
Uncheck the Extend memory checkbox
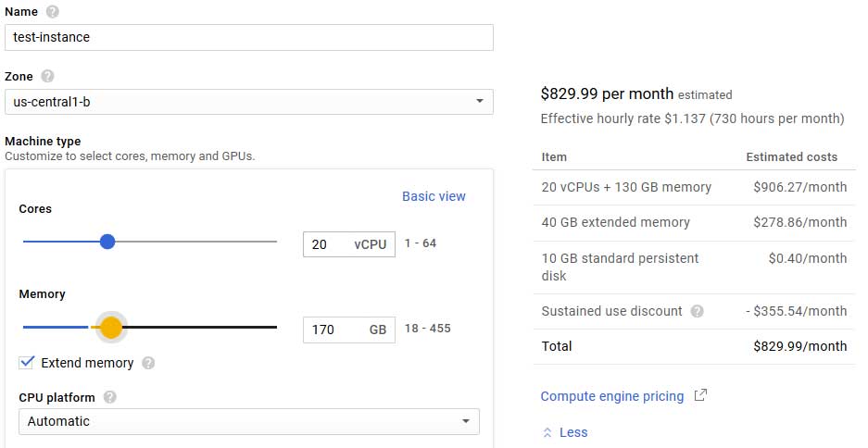point(27,362)
